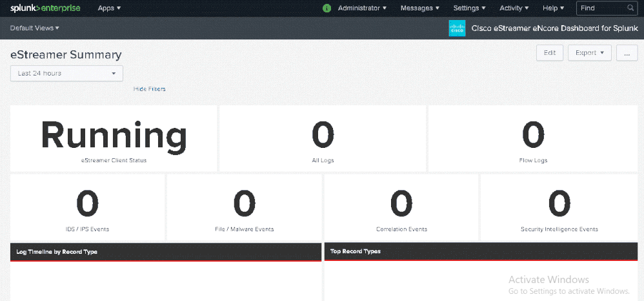Click the All Logs count value

tap(323, 135)
